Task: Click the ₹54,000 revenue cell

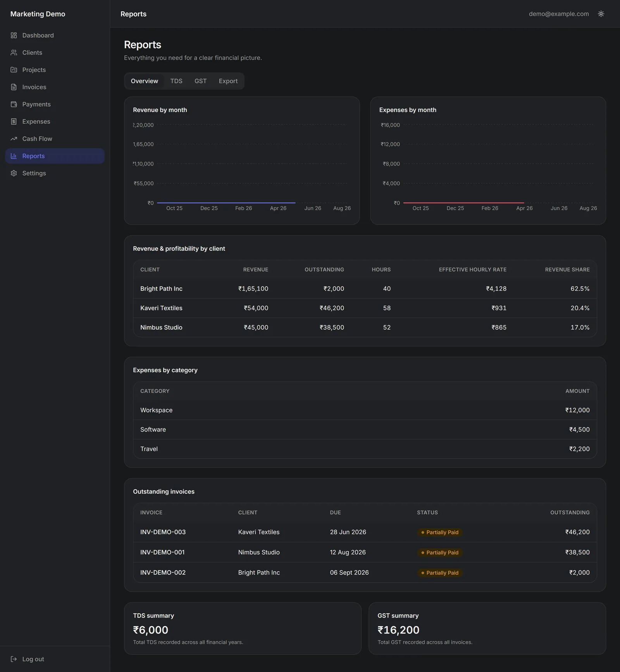Action: tap(256, 308)
